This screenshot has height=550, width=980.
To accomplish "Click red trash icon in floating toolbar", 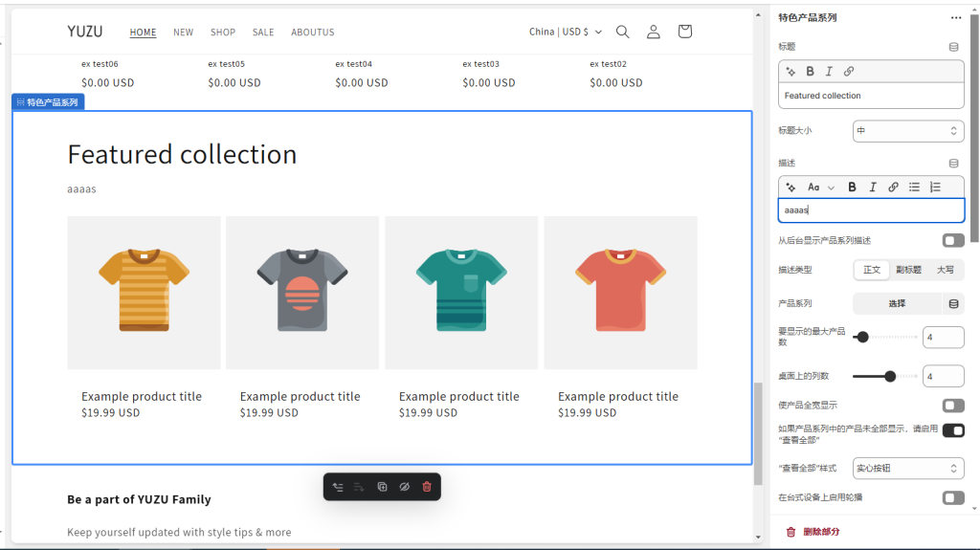I will (427, 487).
